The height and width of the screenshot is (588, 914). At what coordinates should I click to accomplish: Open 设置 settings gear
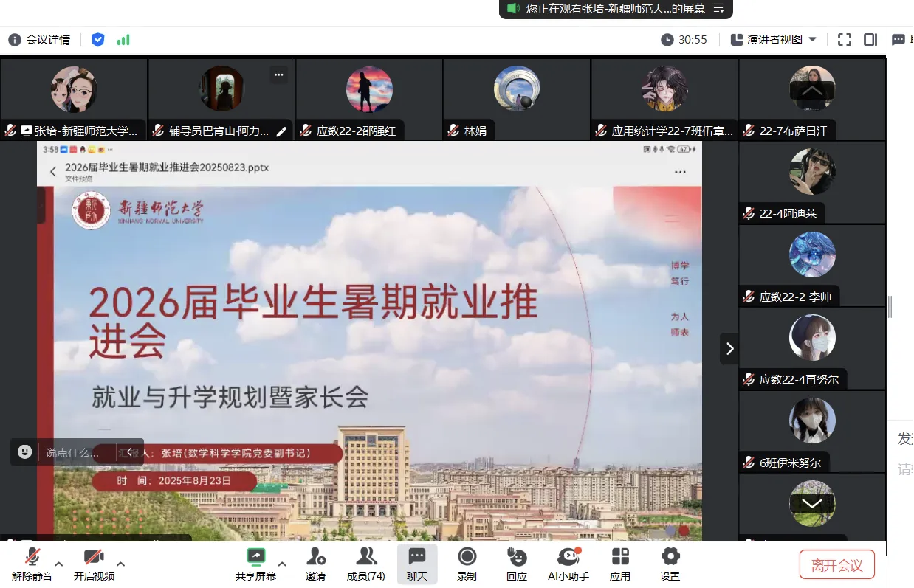pyautogui.click(x=670, y=564)
